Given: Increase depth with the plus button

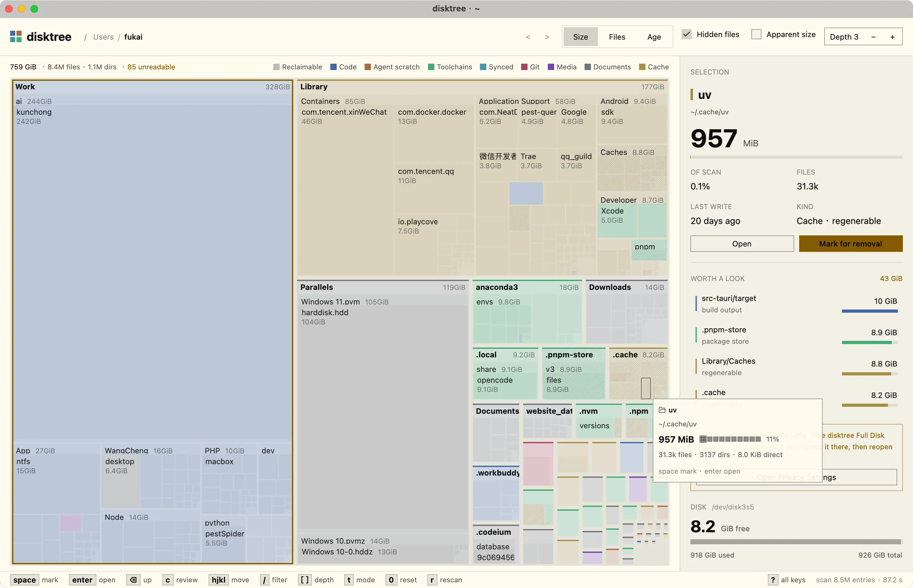Looking at the screenshot, I should (x=892, y=37).
